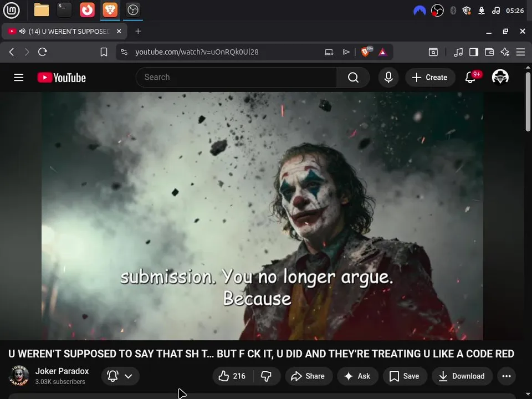The height and width of the screenshot is (399, 532).
Task: Go forward to the next page
Action: pos(27,52)
